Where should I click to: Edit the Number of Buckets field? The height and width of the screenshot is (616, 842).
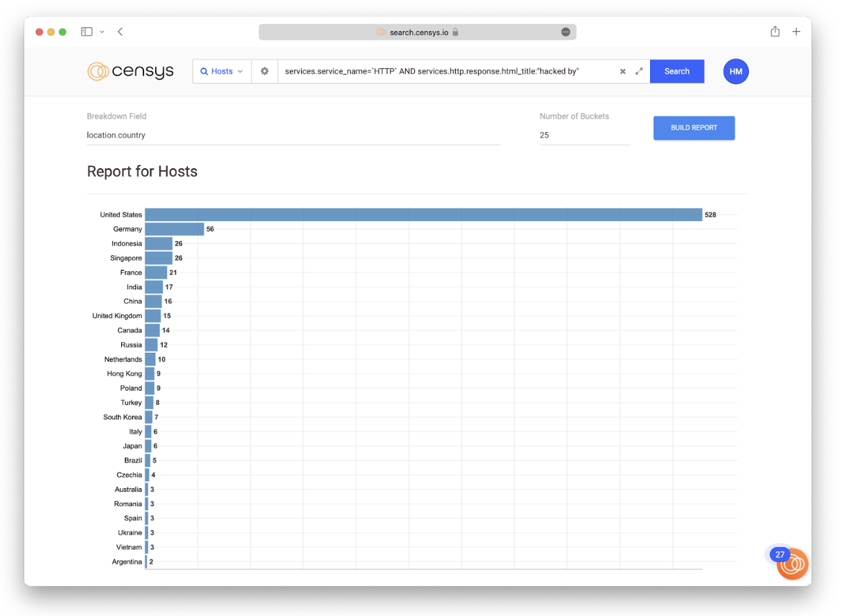coord(584,135)
